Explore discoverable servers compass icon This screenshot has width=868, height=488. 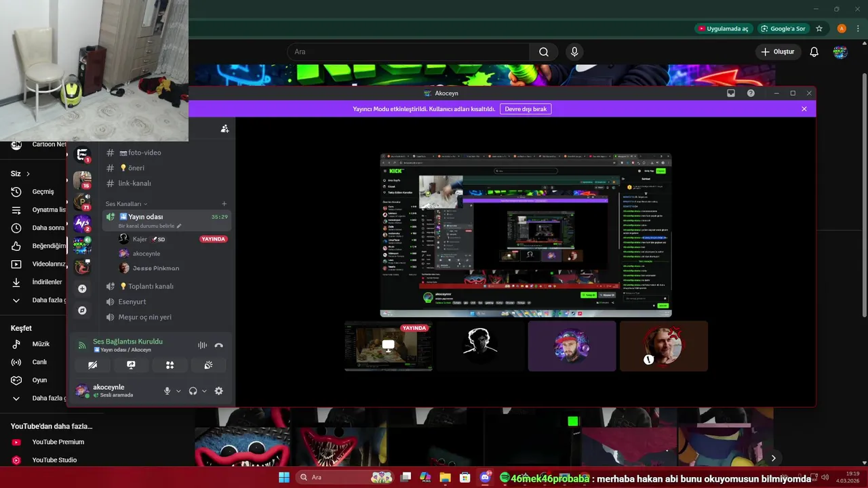[x=82, y=310]
